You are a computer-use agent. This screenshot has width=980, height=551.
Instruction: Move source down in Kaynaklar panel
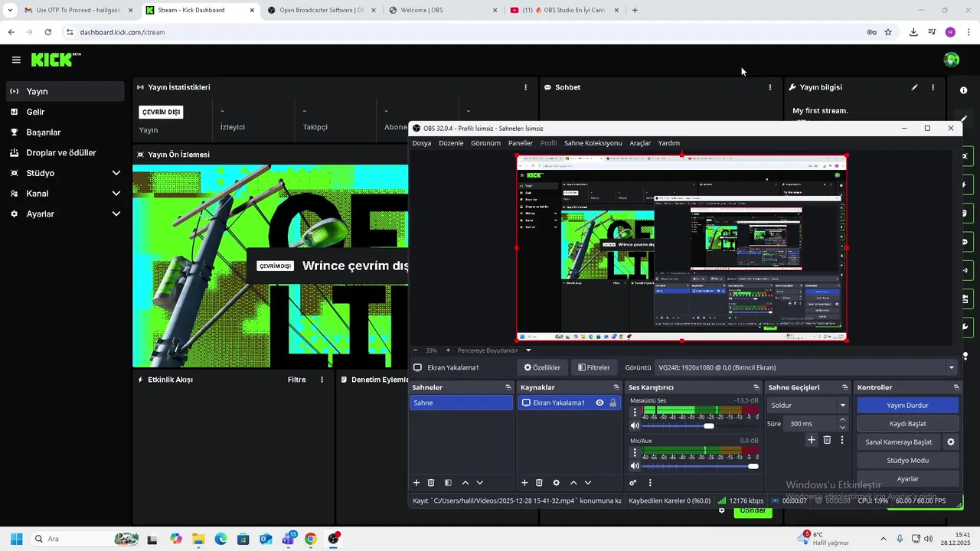coord(587,483)
